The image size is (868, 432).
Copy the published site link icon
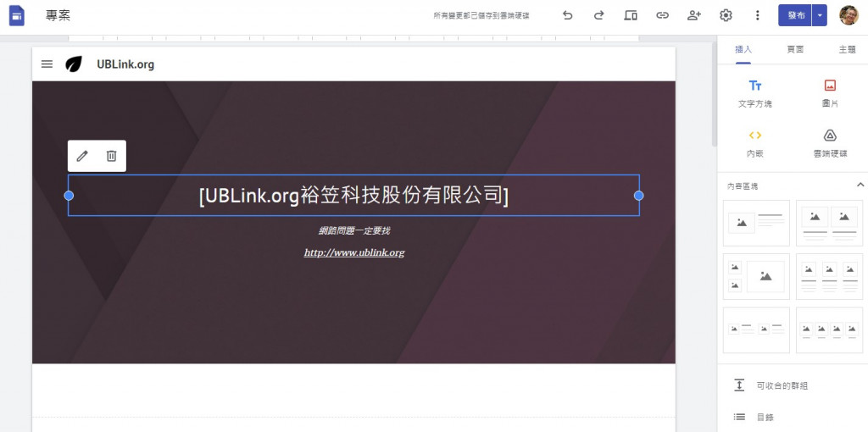coord(662,15)
